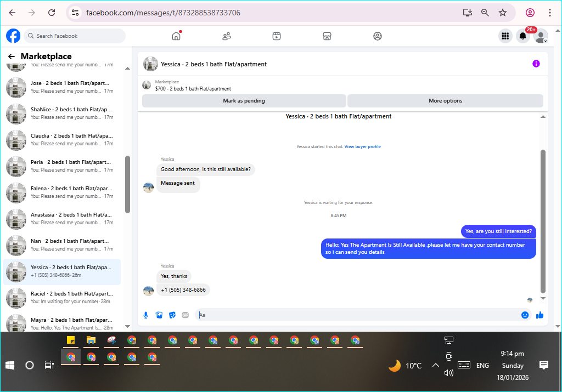Screen dimensions: 562x392
Task: Click the Search Facebook box
Action: [75, 36]
